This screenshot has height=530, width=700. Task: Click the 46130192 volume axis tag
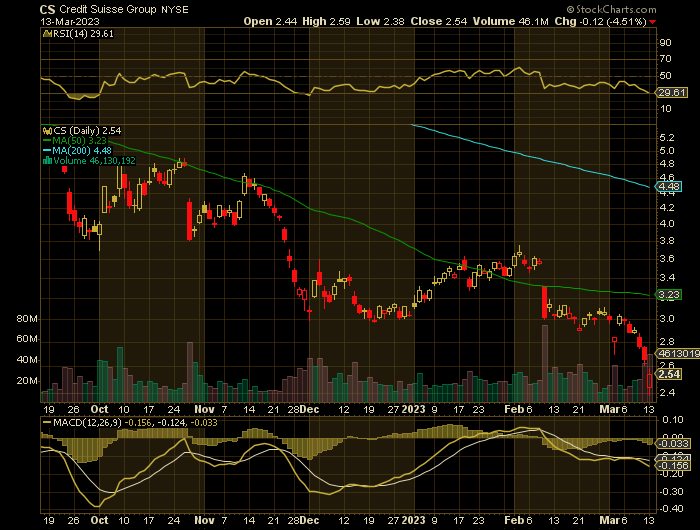679,353
